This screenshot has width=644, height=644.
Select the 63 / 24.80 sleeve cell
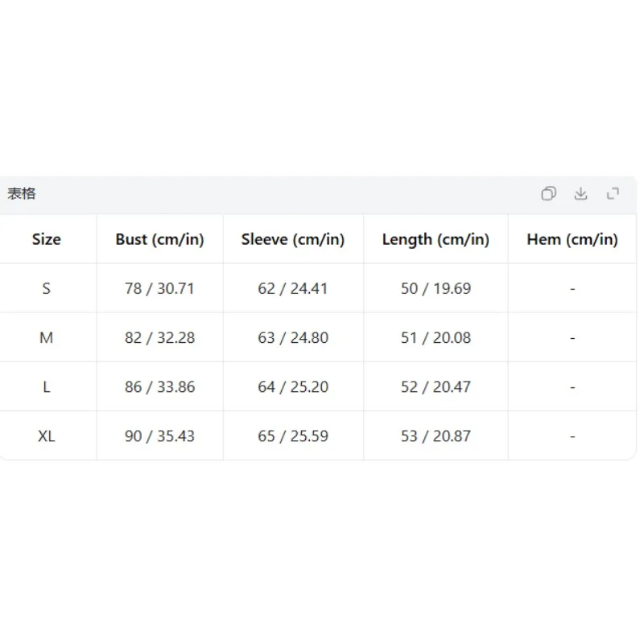point(293,337)
